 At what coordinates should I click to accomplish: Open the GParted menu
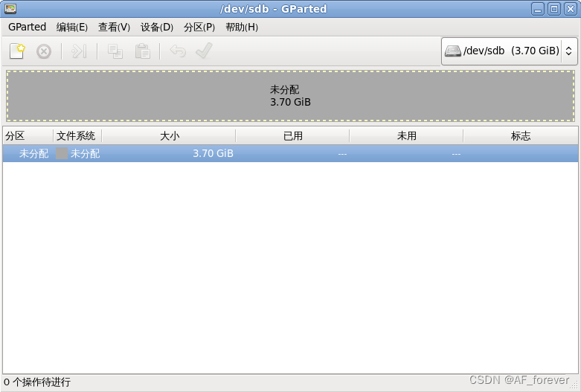pos(27,27)
